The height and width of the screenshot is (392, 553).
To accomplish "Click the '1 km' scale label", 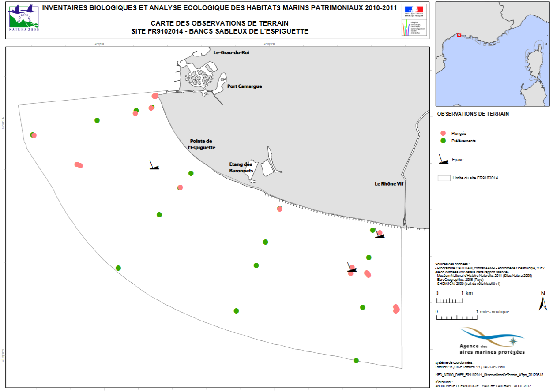I will click(x=467, y=293).
